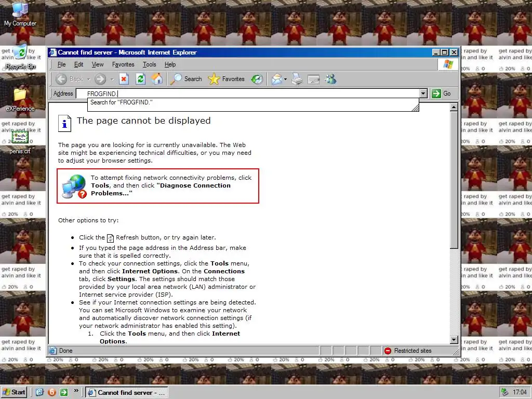Click 'Other options to try:' text
This screenshot has height=399, width=532.
pyautogui.click(x=88, y=220)
